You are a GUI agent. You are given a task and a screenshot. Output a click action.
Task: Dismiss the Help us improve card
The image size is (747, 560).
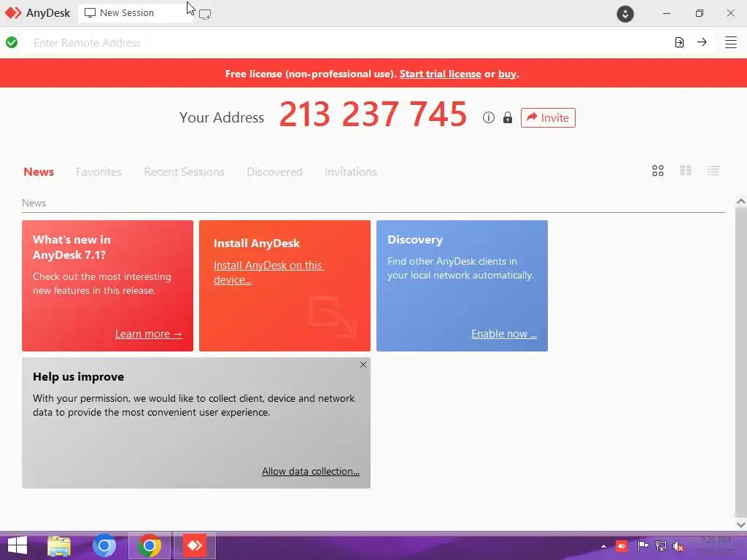(x=363, y=365)
